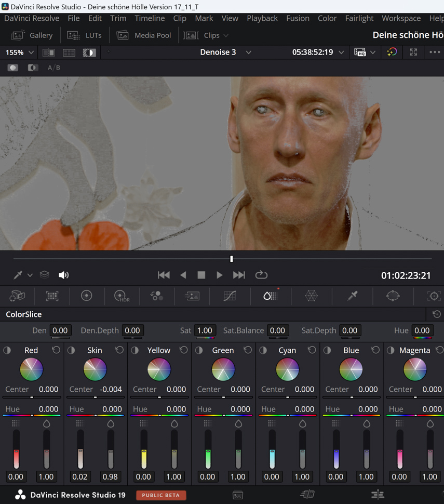Screen dimensions: 444x504
Task: Click the viewer picker tool icon
Action: pos(18,275)
